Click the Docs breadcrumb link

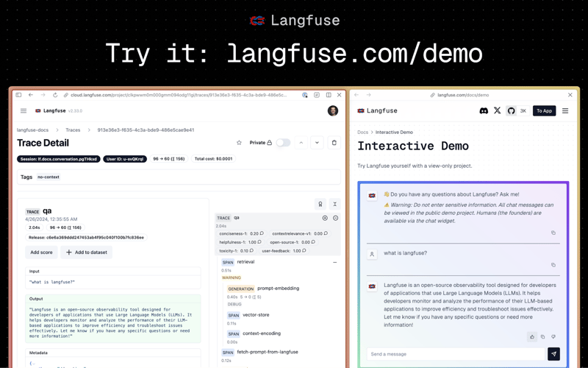tap(362, 132)
